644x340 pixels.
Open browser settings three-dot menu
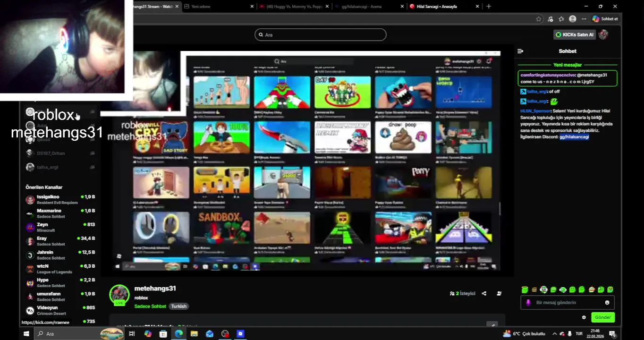coord(584,19)
